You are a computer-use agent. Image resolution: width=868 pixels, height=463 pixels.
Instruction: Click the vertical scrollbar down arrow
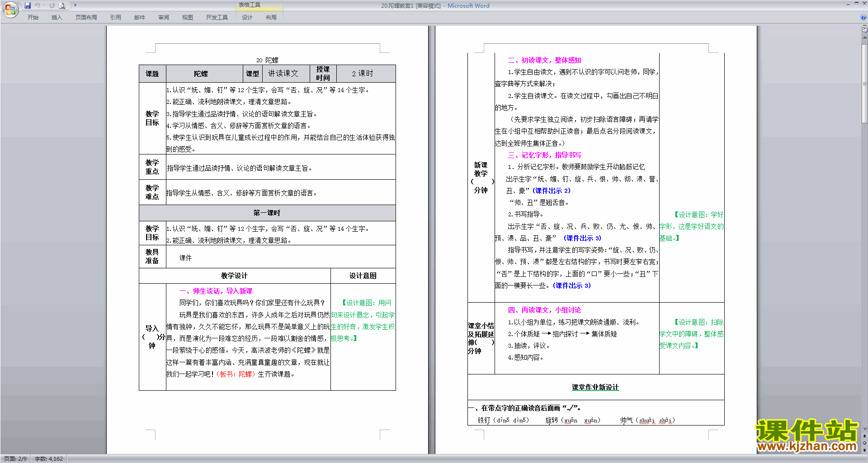pyautogui.click(x=865, y=429)
